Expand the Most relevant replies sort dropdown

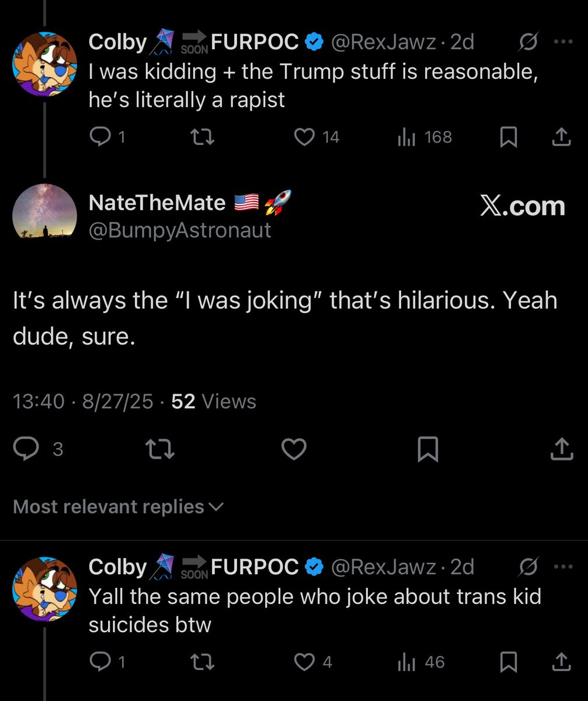pos(118,506)
